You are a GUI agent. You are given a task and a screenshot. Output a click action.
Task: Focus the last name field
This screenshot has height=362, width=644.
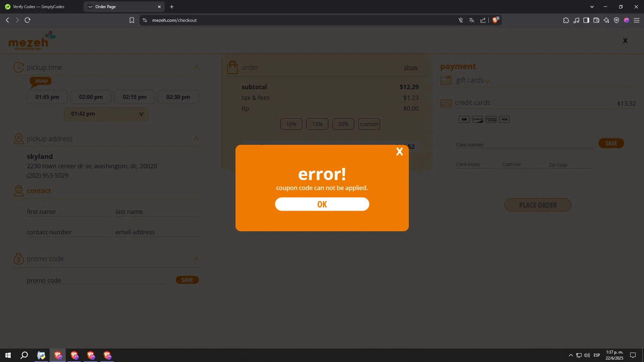coord(157,211)
